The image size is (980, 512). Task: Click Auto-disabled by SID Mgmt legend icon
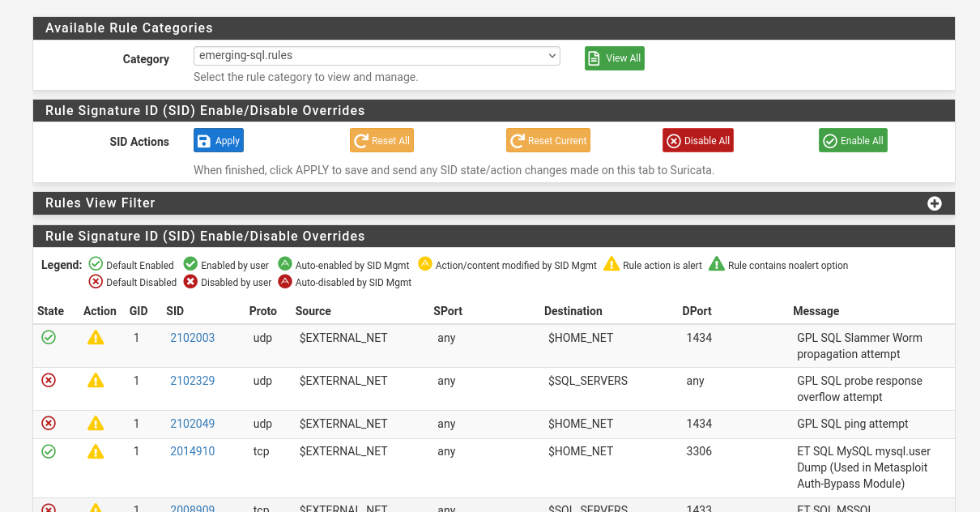pyautogui.click(x=285, y=282)
